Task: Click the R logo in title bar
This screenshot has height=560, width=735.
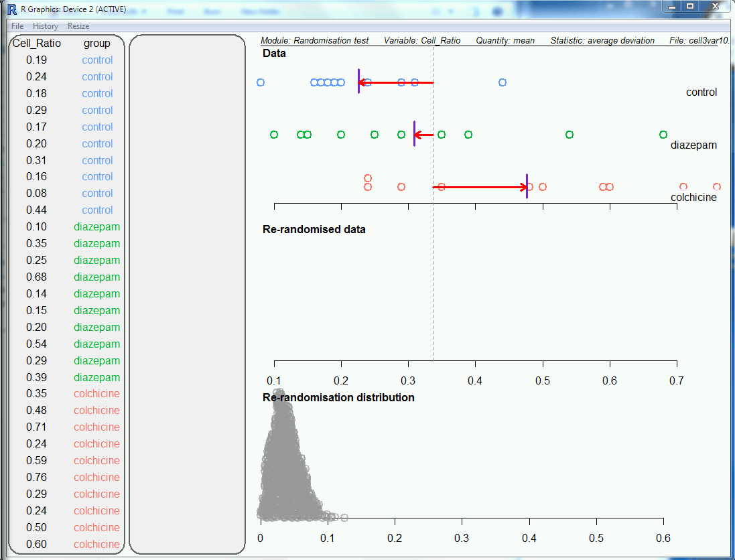Action: tap(11, 9)
